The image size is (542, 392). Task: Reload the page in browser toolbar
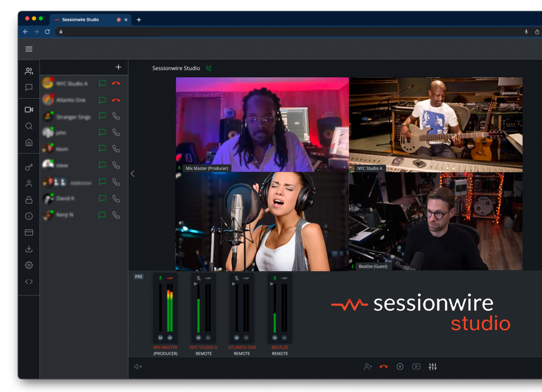(47, 32)
